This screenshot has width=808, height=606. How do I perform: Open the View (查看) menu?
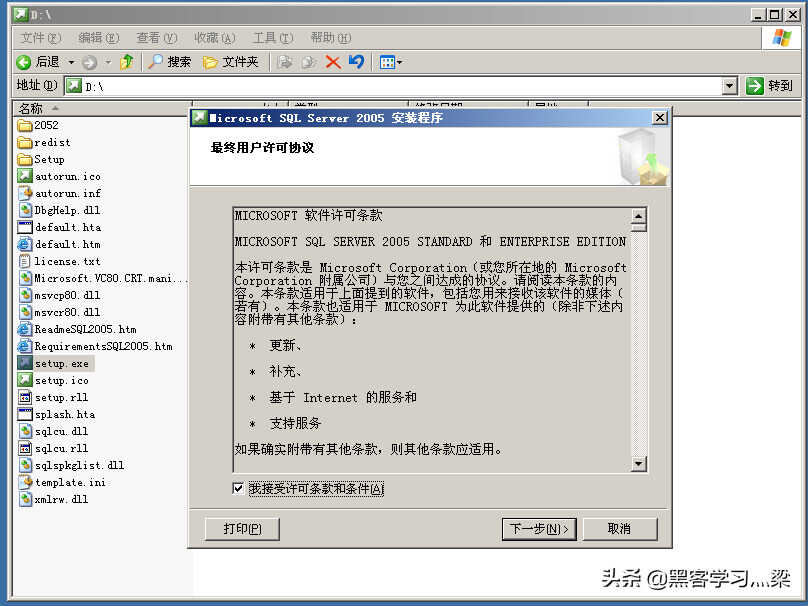(x=156, y=38)
